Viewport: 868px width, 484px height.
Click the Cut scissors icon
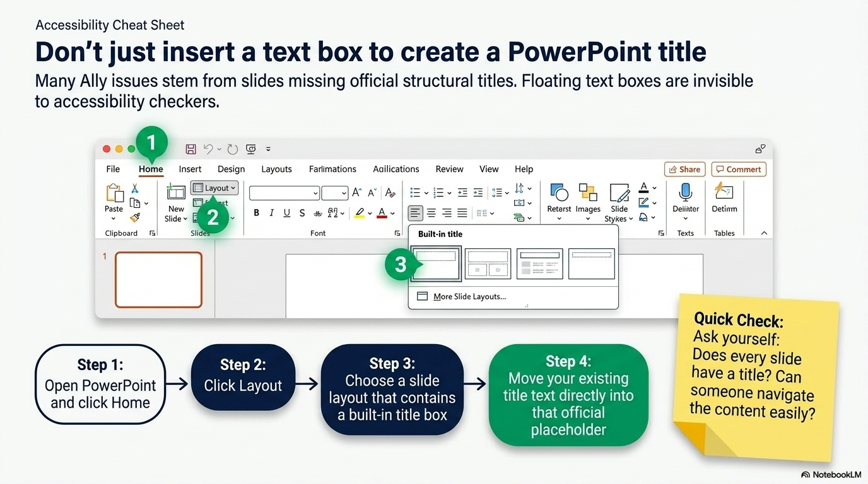134,188
